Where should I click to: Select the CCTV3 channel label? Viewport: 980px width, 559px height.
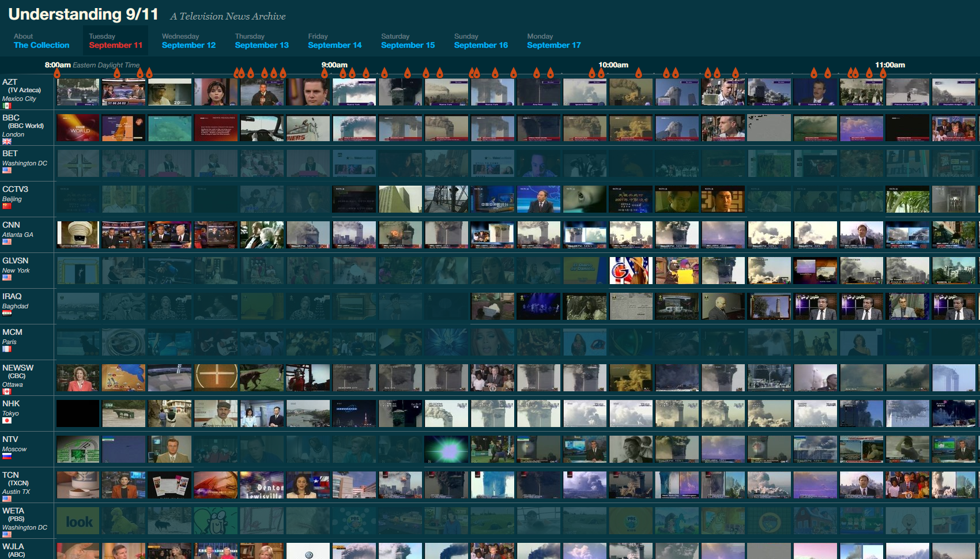point(15,189)
